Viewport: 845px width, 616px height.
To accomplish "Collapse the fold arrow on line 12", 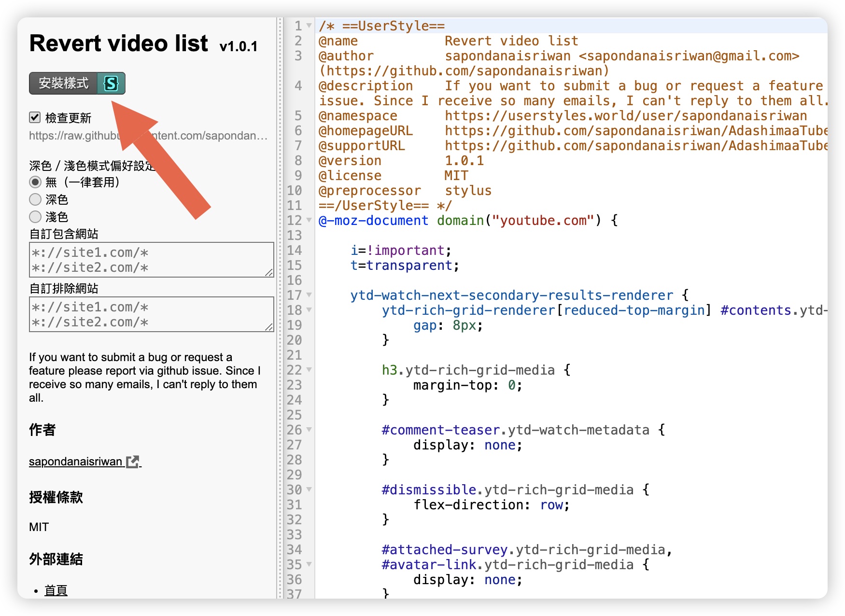I will point(309,220).
